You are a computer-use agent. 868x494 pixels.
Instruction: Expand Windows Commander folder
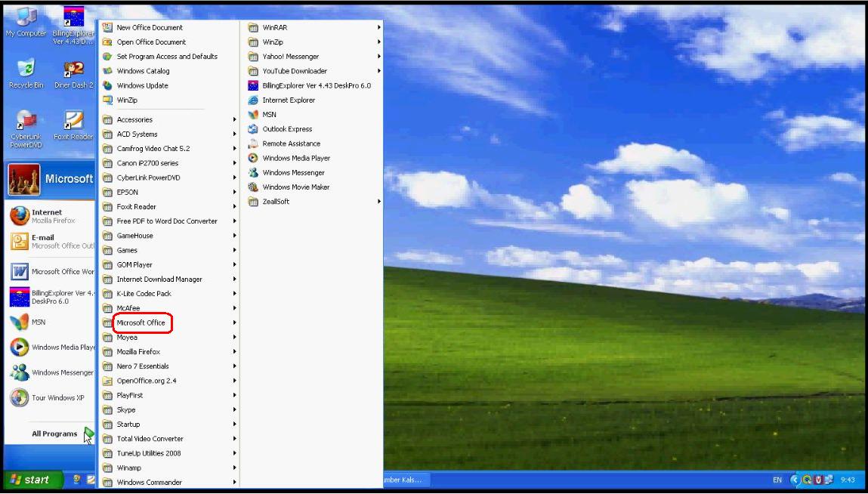click(x=169, y=483)
